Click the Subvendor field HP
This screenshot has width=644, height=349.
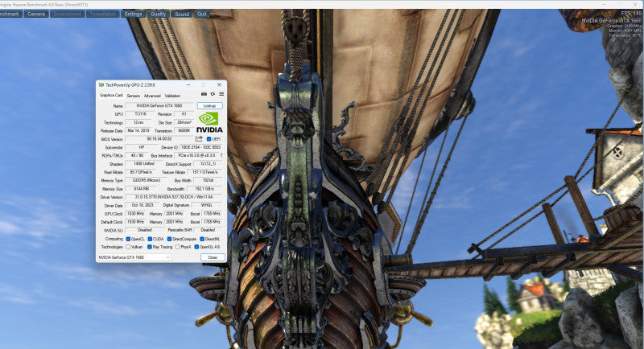[x=142, y=147]
